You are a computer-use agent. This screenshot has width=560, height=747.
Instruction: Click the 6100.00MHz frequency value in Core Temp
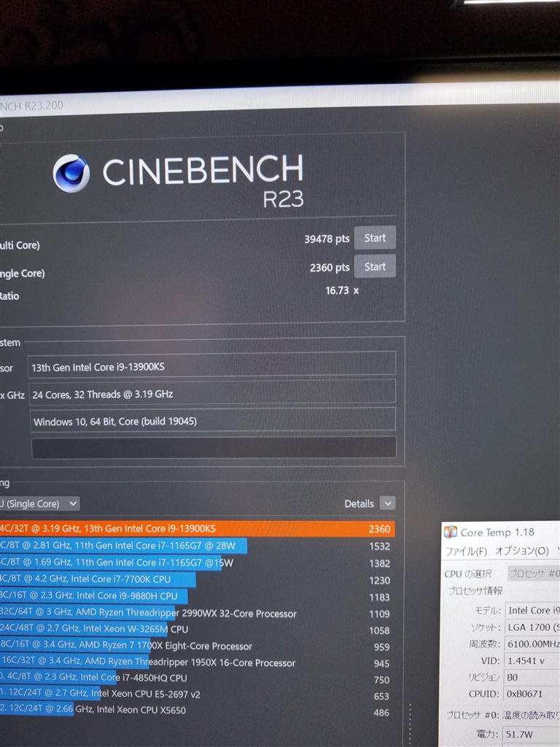point(532,643)
